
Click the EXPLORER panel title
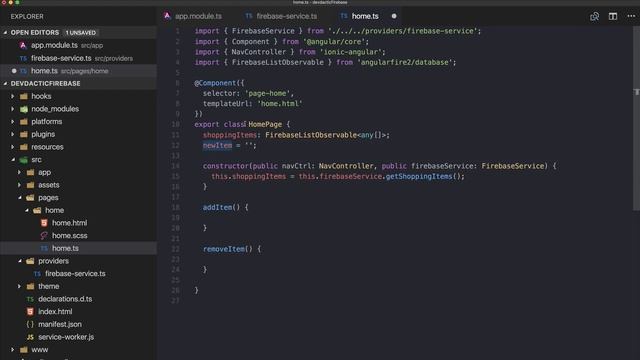[27, 16]
